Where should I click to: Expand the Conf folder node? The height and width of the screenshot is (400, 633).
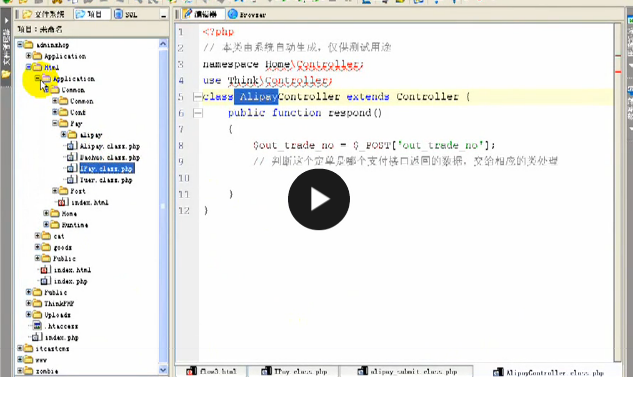tap(55, 112)
